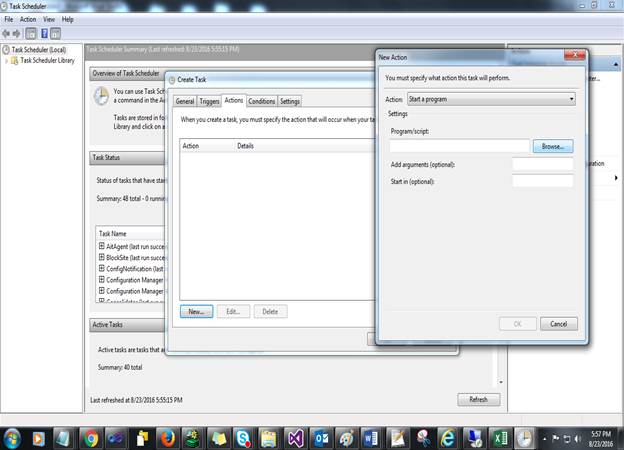Click the Back arrow in the toolbar
This screenshot has height=450, width=624.
(x=6, y=34)
